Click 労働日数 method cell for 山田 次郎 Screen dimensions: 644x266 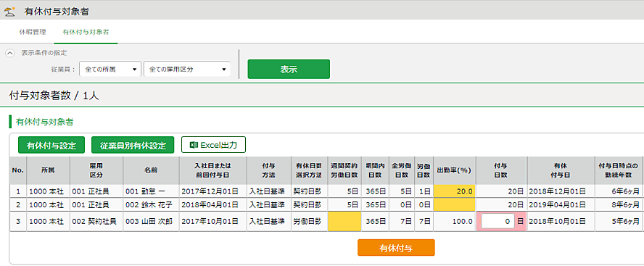pyautogui.click(x=309, y=222)
